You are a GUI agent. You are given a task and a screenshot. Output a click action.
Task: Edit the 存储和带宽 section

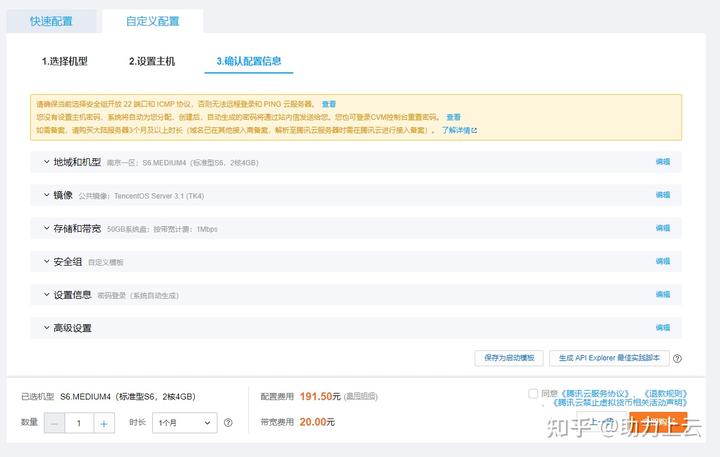[663, 228]
